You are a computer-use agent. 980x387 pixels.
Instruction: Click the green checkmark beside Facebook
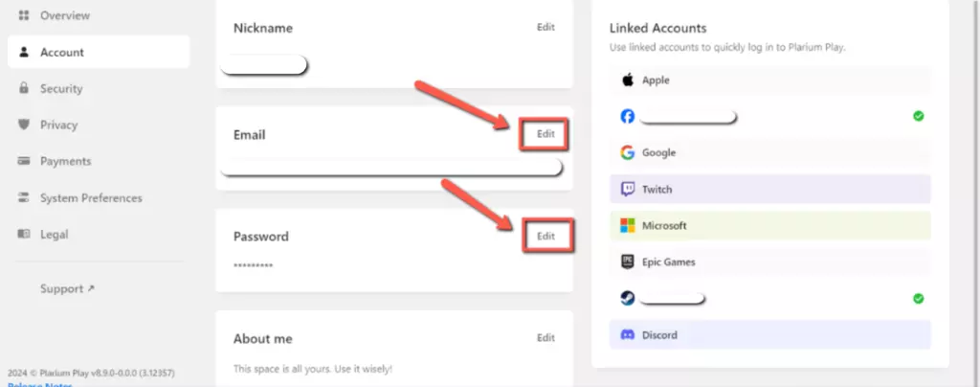point(918,116)
